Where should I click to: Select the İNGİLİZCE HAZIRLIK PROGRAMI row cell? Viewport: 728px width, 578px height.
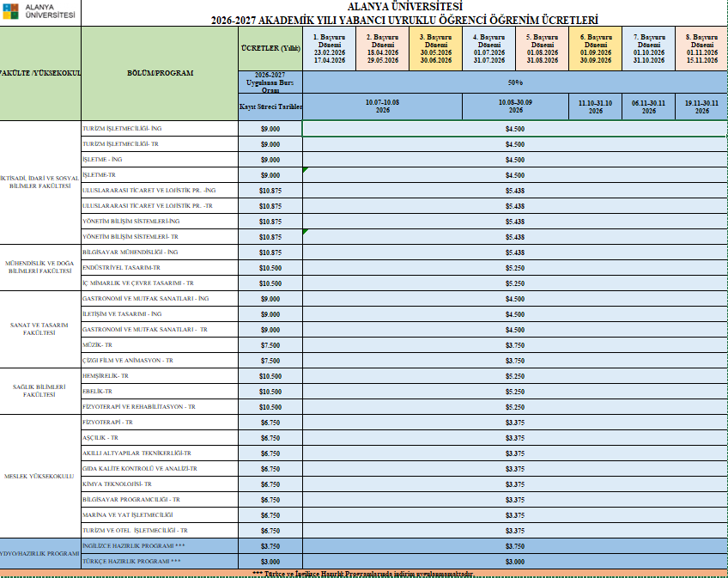[160, 546]
